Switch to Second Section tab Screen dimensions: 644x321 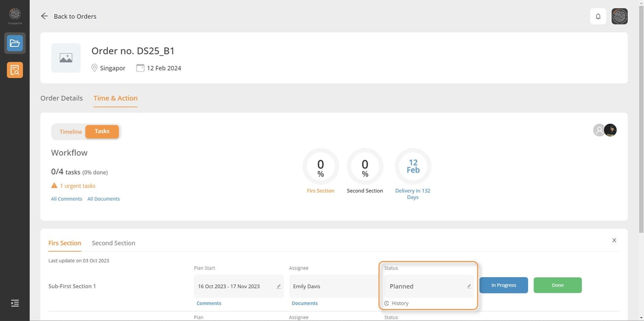114,243
